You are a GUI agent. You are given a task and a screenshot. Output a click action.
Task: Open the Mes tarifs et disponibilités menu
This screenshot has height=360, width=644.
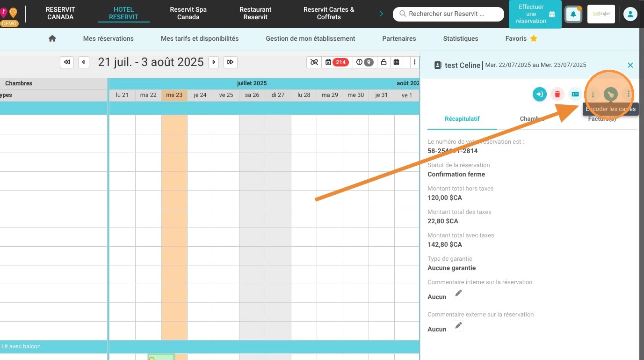(200, 38)
